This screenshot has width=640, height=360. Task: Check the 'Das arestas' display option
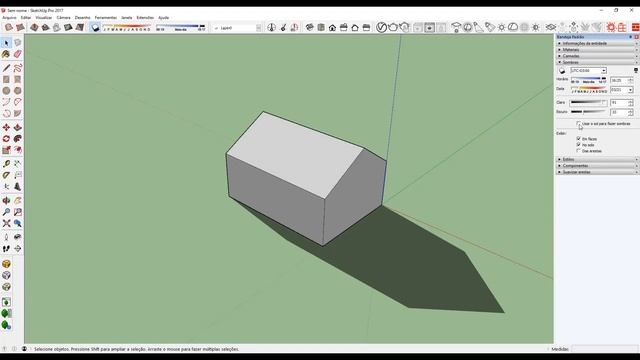578,151
